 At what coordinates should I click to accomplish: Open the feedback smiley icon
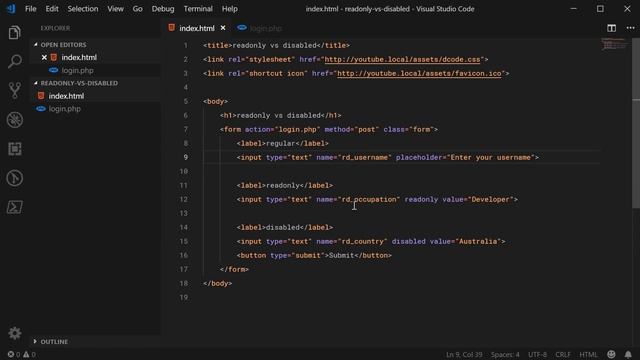[611, 354]
